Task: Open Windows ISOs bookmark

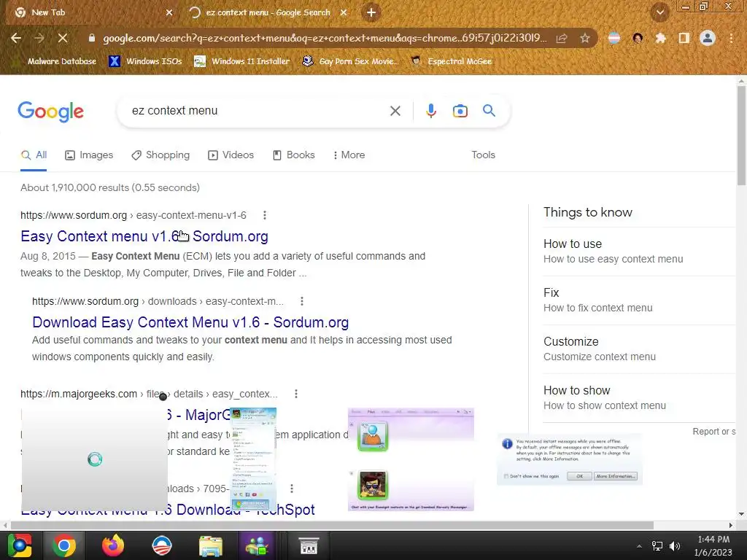Action: click(x=146, y=61)
